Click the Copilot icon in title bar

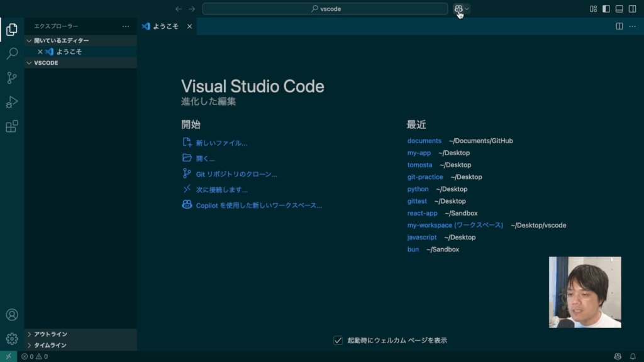(x=458, y=9)
